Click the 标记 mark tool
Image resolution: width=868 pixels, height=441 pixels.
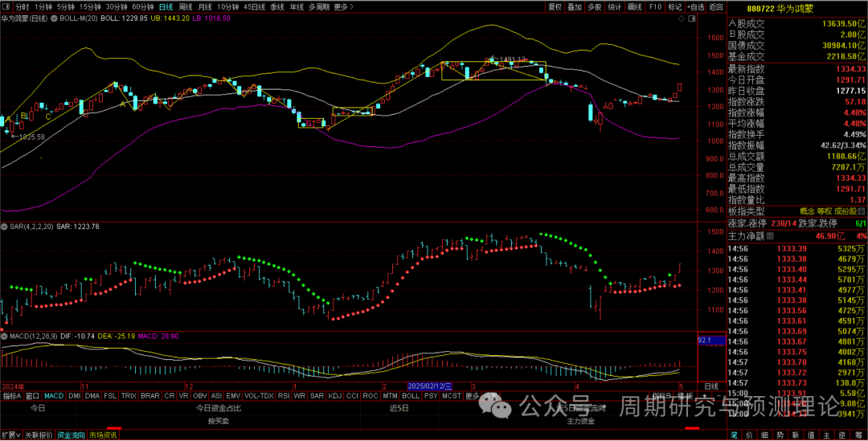coord(675,6)
